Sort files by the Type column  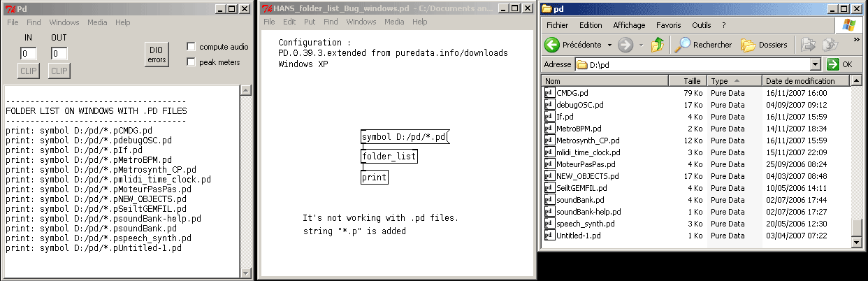[x=735, y=80]
